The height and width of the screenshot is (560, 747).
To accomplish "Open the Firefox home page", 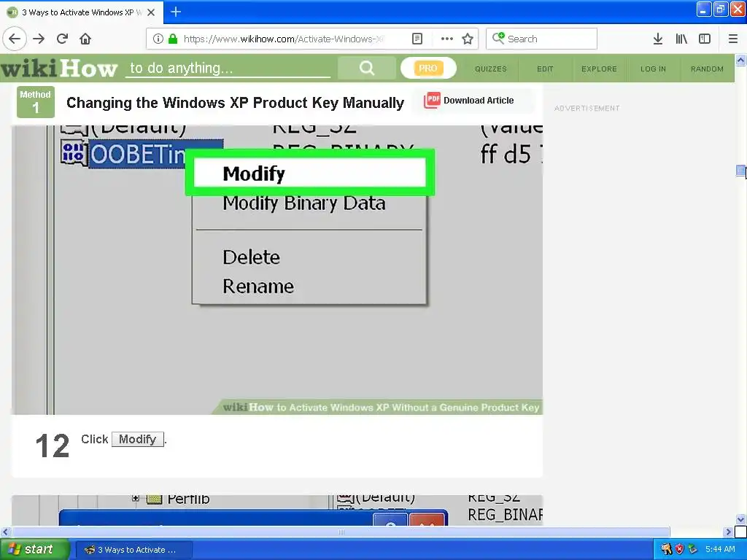I will click(85, 39).
